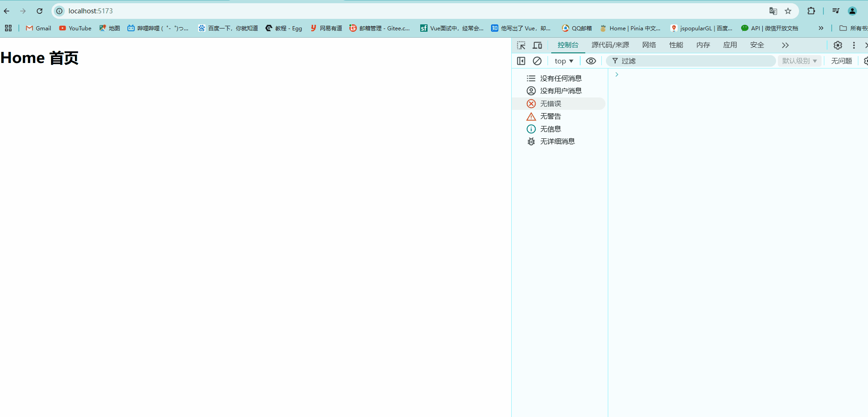Switch to the 应用 tab
The image size is (868, 417).
[730, 45]
